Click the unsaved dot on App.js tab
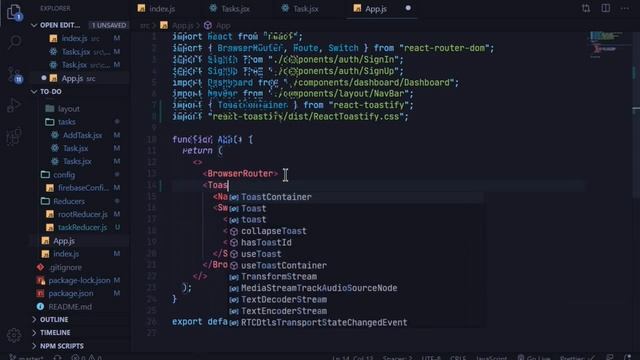The height and width of the screenshot is (360, 640). 408,8
